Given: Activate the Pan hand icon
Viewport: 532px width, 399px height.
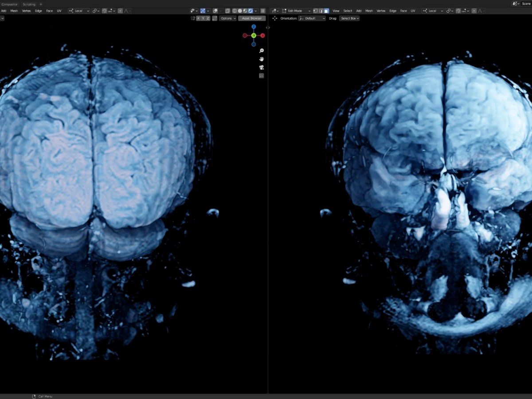Looking at the screenshot, I should click(x=262, y=59).
